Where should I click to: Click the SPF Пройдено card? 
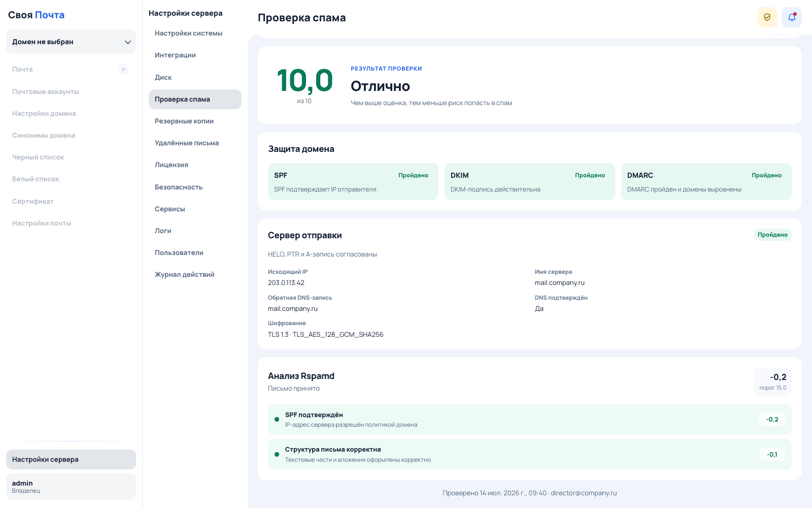click(x=353, y=181)
